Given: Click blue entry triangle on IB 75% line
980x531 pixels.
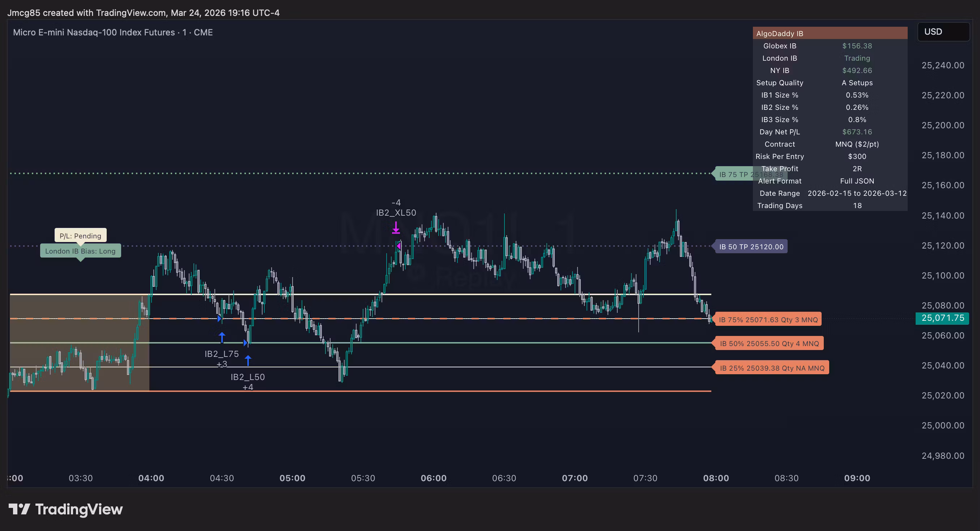Looking at the screenshot, I should [219, 319].
